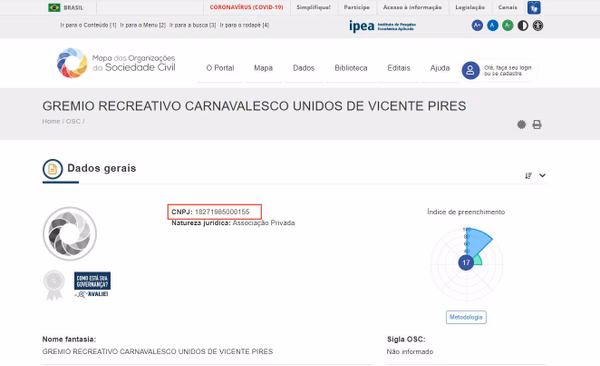Click the ipea logo
The width and height of the screenshot is (600, 366).
tap(382, 26)
